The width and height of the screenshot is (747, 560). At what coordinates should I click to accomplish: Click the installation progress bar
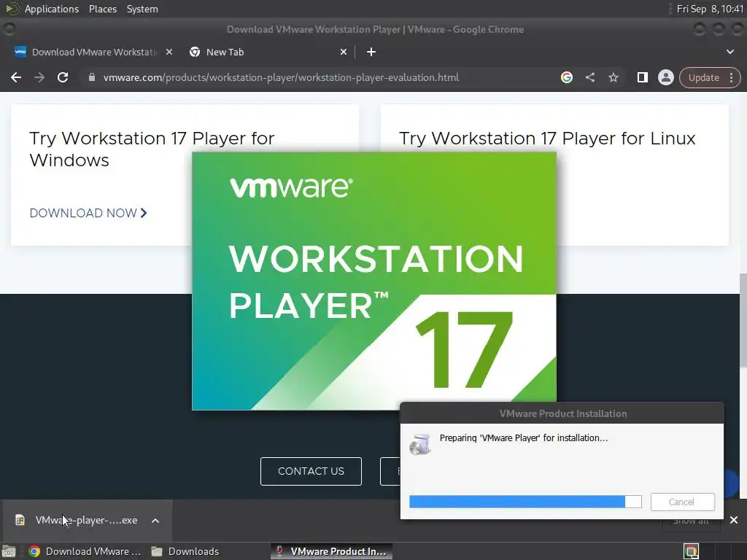pos(525,502)
